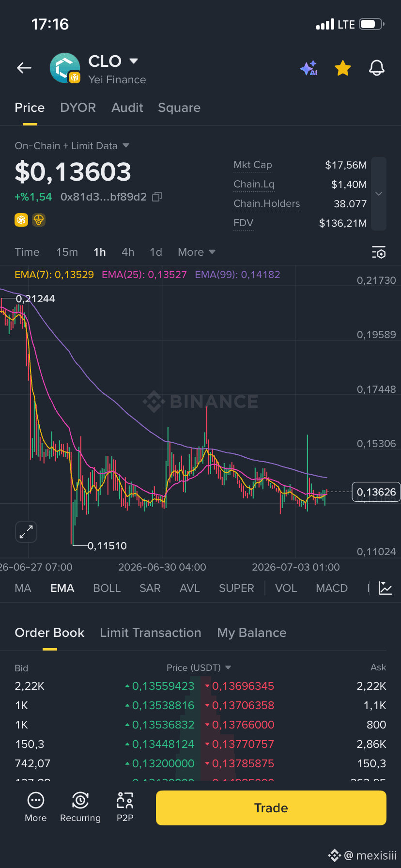Tap the EMA(25) value legend
This screenshot has height=868, width=401.
(x=144, y=275)
